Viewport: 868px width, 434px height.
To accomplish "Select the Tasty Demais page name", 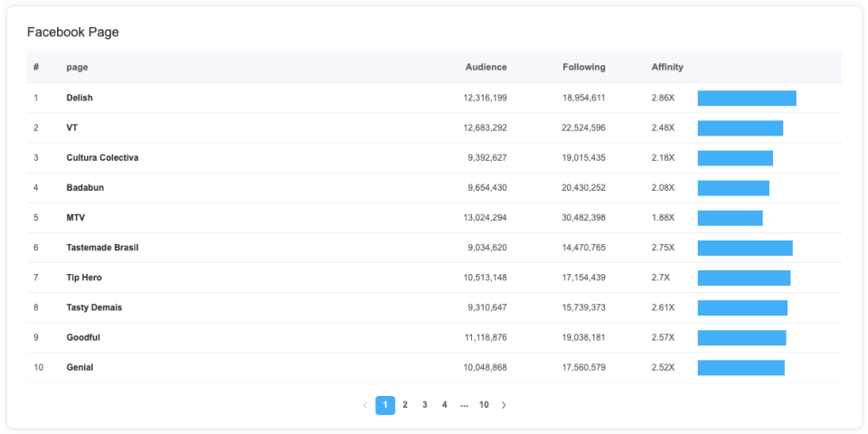I will pyautogui.click(x=94, y=307).
